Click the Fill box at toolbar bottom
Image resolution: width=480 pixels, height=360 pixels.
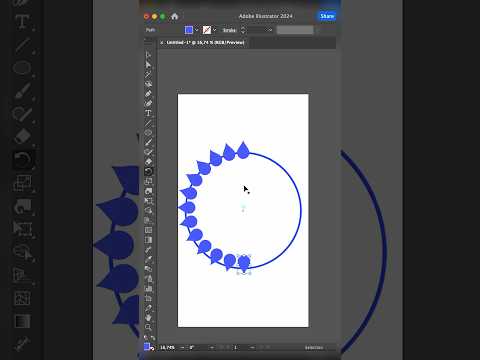tap(147, 347)
